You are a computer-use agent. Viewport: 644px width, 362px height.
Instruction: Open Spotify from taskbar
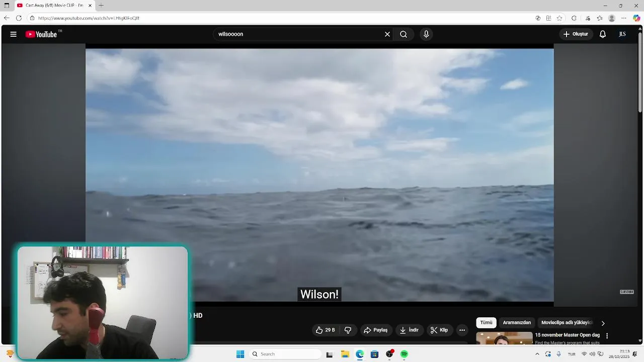(x=404, y=354)
